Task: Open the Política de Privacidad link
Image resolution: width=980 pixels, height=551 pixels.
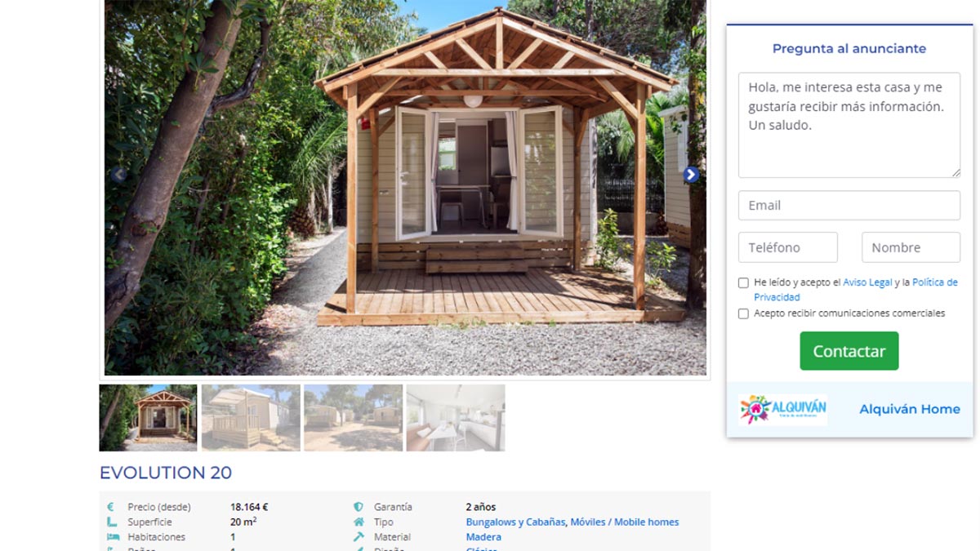Action: pyautogui.click(x=856, y=290)
